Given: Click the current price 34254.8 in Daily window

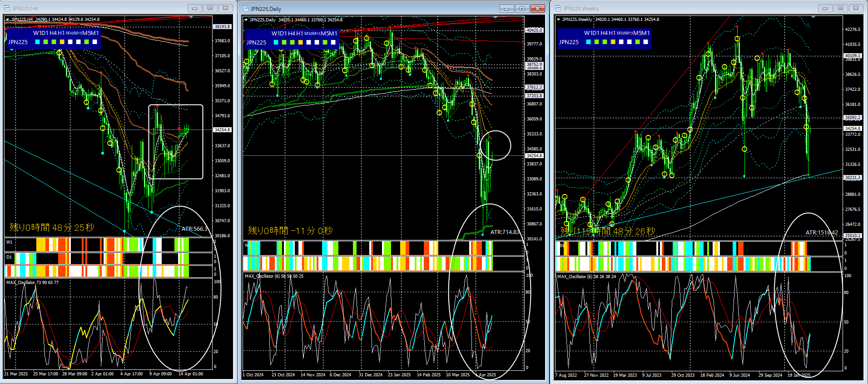Looking at the screenshot, I should [x=534, y=156].
